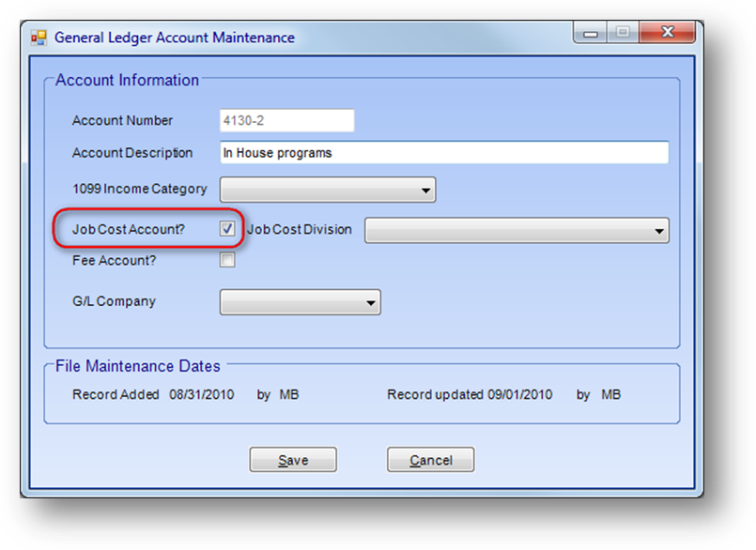Select the Record updated date 09/01/2010
This screenshot has width=756, height=550.
[x=519, y=395]
